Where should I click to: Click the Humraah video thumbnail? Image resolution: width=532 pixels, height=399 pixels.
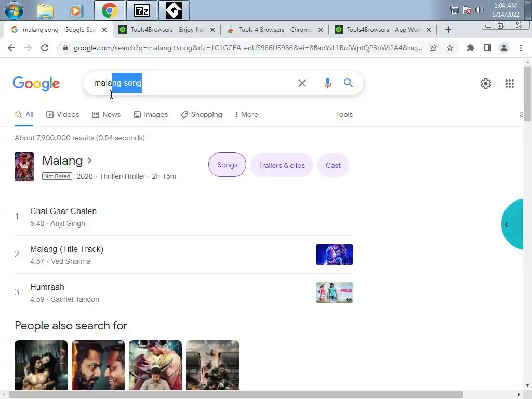335,292
